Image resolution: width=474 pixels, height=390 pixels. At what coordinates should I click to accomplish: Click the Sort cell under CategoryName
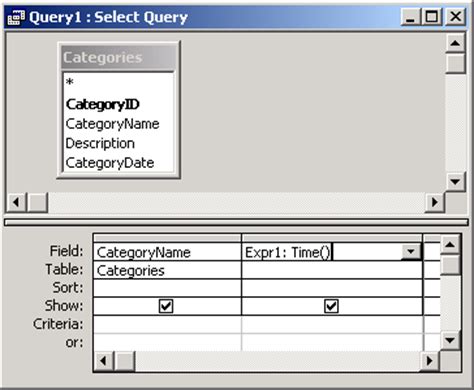(x=167, y=288)
